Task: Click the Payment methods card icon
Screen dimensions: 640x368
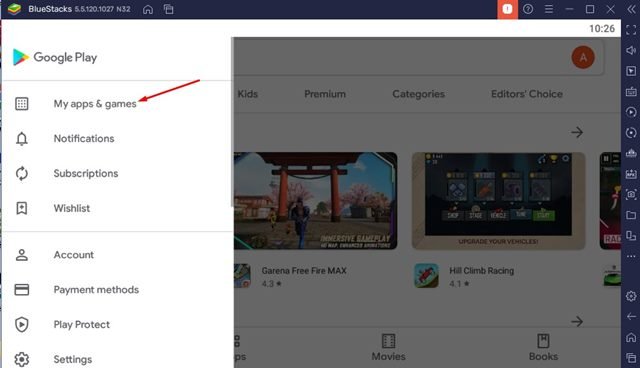Action: pyautogui.click(x=22, y=290)
